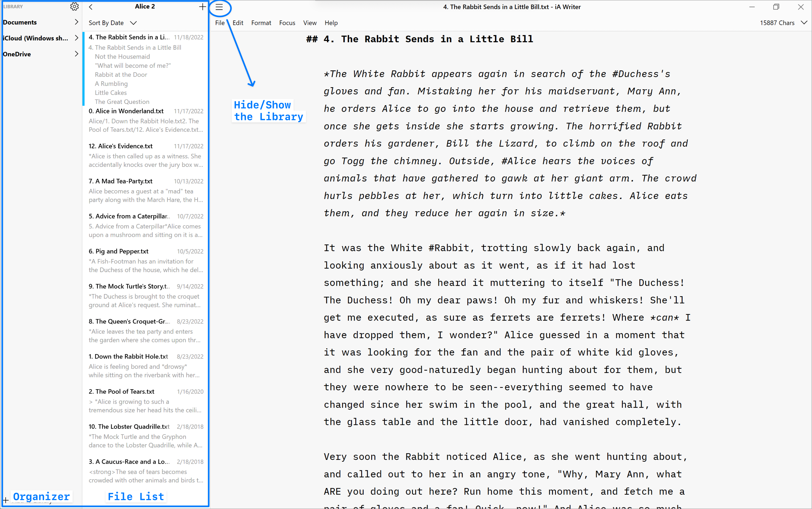Place cursor in editor heading line
This screenshot has height=509, width=812.
tap(420, 39)
